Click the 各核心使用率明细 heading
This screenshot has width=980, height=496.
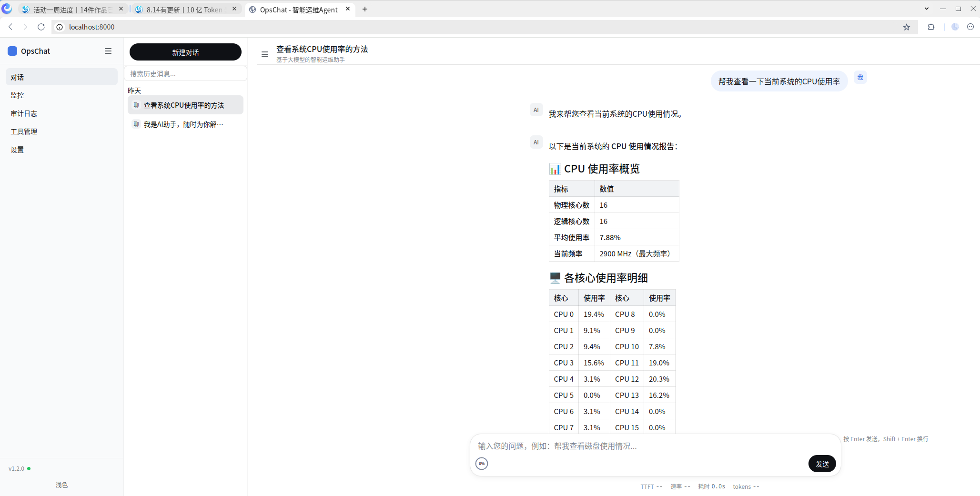point(598,278)
